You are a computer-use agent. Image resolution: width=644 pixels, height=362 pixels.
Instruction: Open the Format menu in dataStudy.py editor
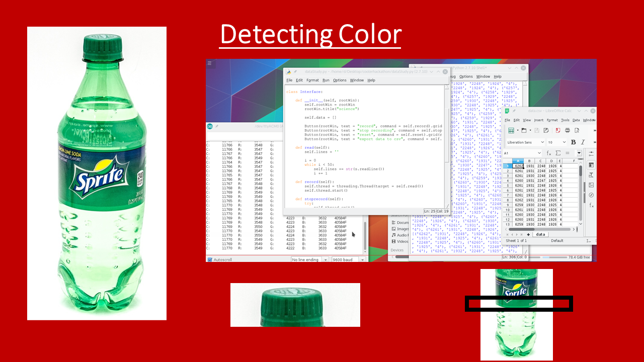[x=312, y=80]
